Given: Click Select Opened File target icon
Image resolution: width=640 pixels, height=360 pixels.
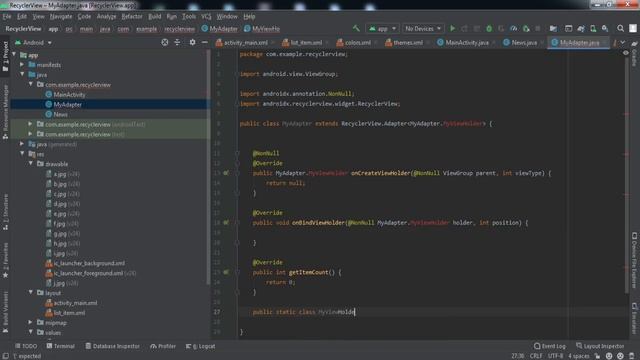Looking at the screenshot, I should tap(164, 42).
